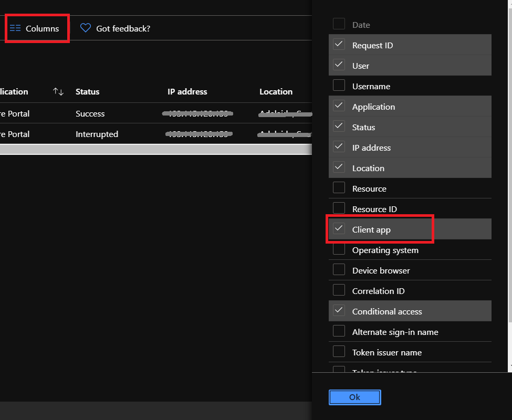Click the horizontal scrollbar under the table

[155, 149]
